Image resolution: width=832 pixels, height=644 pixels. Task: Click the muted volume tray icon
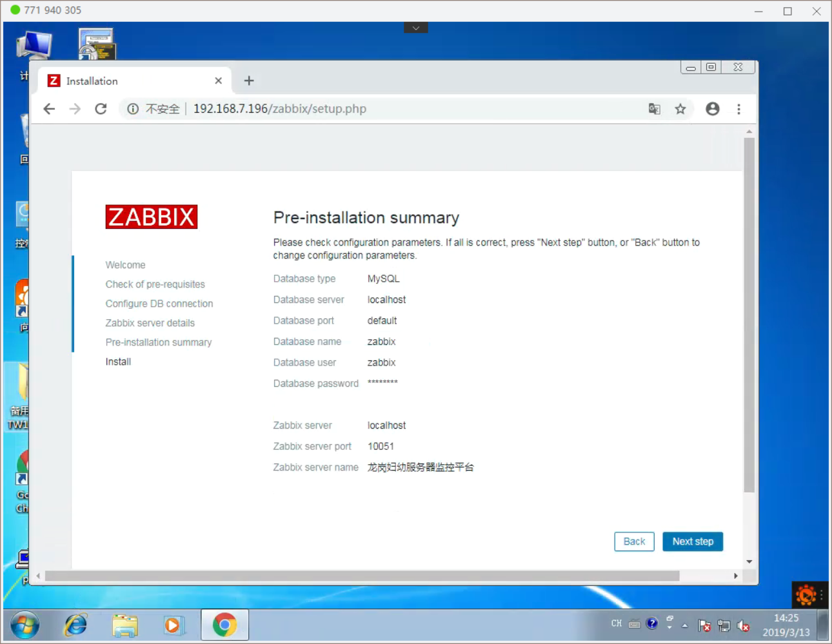(744, 625)
